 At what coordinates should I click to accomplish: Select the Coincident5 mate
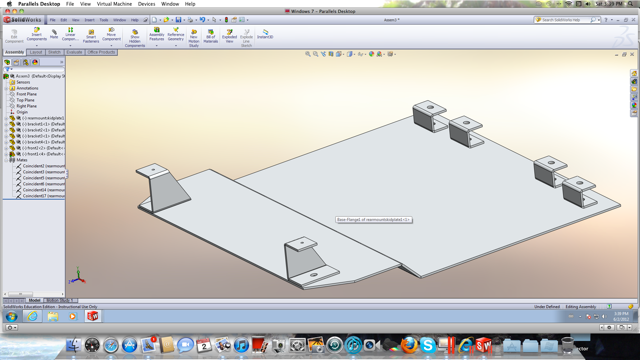43,178
